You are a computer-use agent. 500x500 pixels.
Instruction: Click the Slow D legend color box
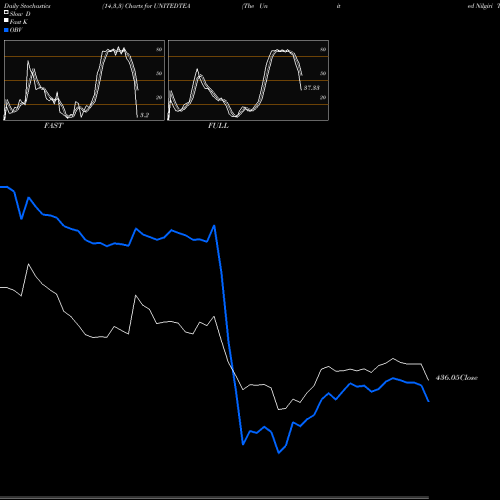coord(6,13)
